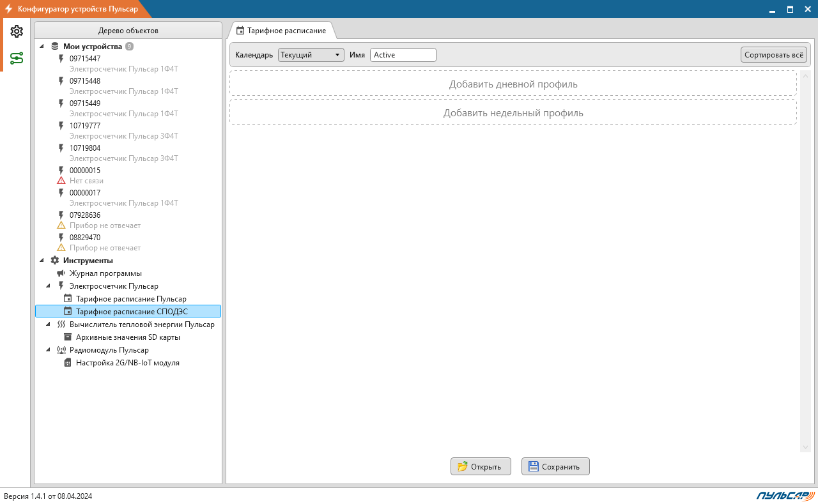Click the Нет связи status text

click(86, 181)
